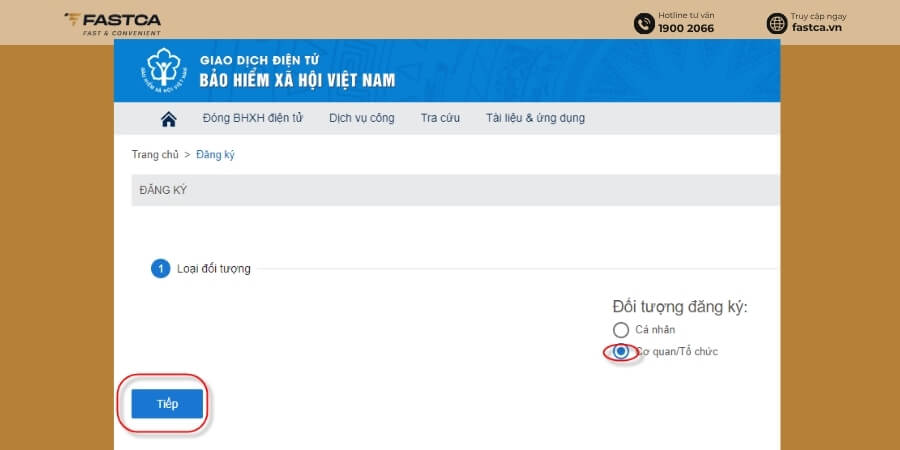900x450 pixels.
Task: Open the Tra cứu menu
Action: coord(440,118)
